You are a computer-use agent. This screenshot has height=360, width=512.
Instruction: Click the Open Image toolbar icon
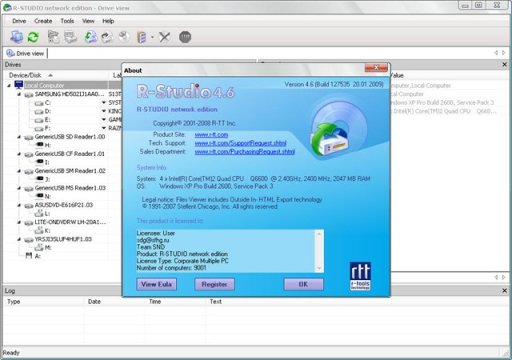[91, 37]
